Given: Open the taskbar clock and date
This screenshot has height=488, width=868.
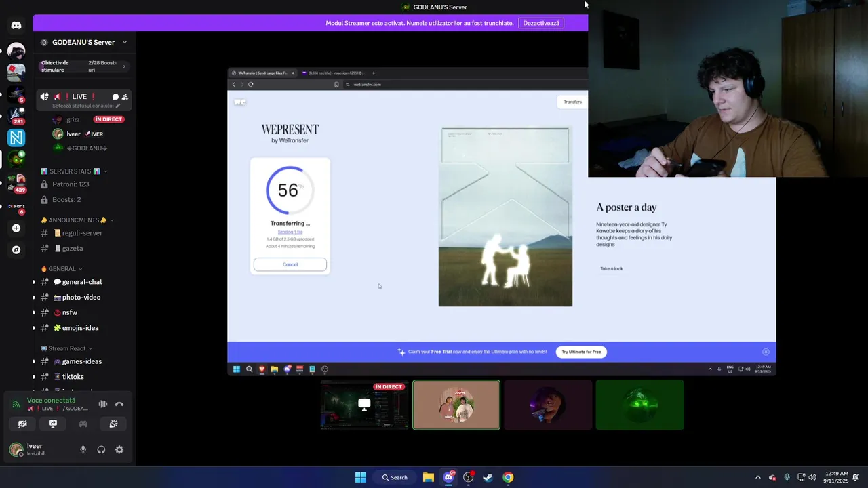Looking at the screenshot, I should (x=836, y=477).
